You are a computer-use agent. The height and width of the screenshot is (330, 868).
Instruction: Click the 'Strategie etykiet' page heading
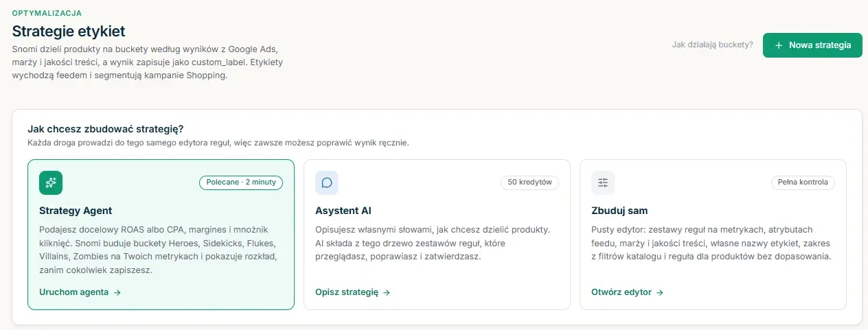pyautogui.click(x=69, y=32)
